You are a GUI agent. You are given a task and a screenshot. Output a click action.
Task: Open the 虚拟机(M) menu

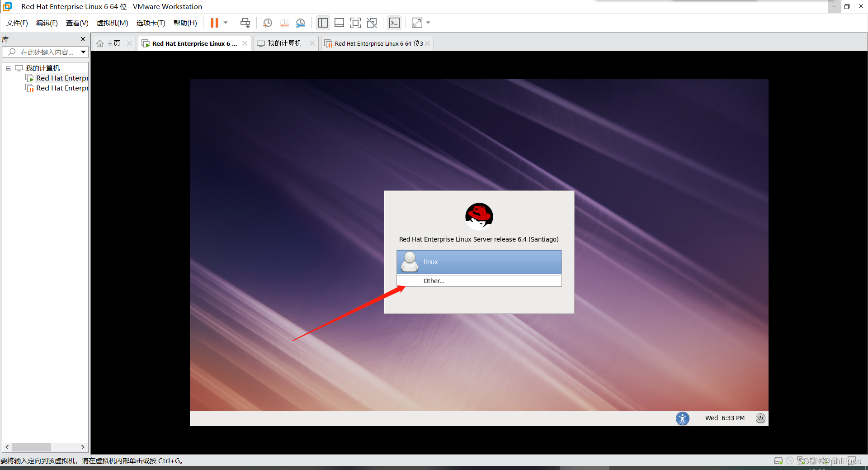[112, 23]
